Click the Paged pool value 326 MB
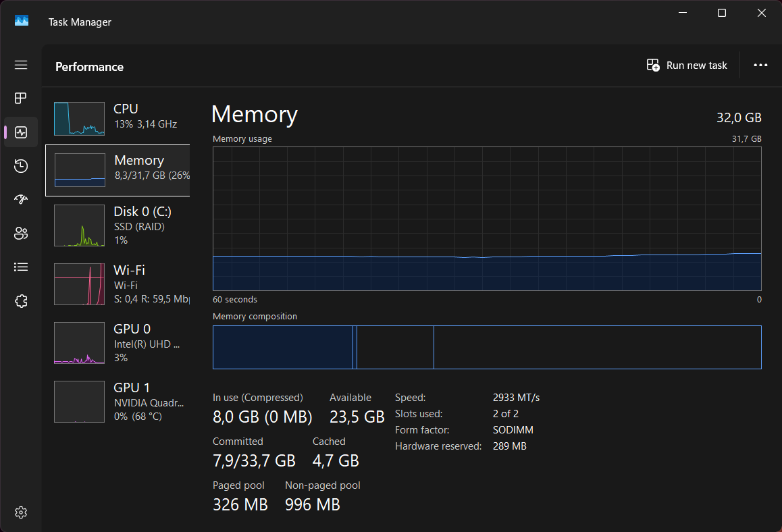This screenshot has height=532, width=782. point(240,504)
